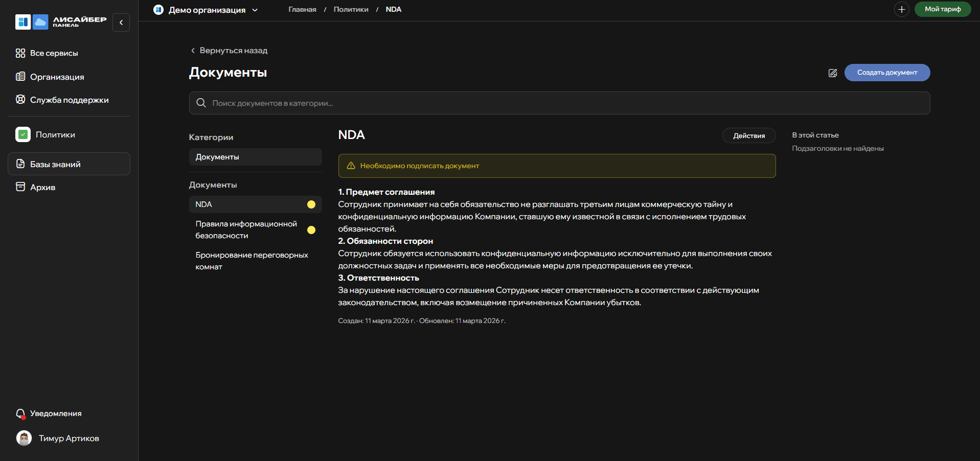980x461 pixels.
Task: Collapse the sidebar with chevron button
Action: pos(121,22)
